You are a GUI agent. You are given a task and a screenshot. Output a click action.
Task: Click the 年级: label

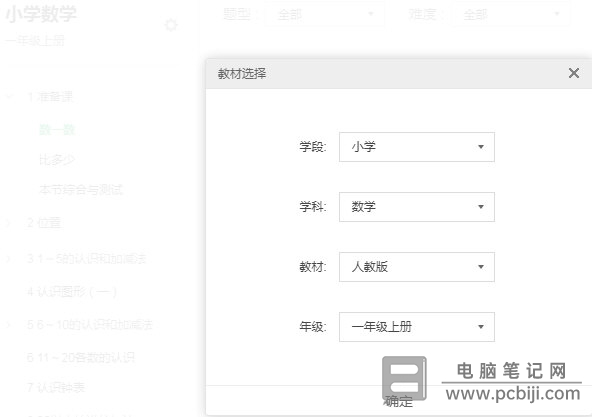click(313, 326)
